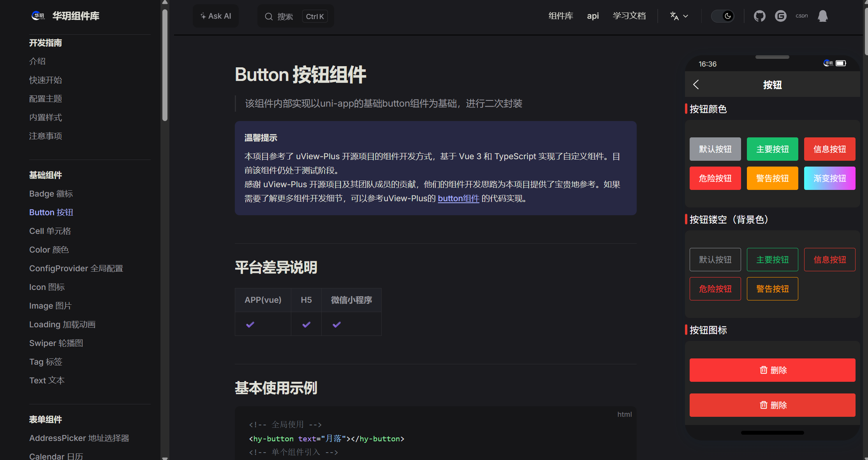Open AddressPicker 地址选择器 page
Screen dimensions: 868x460
(x=79, y=438)
